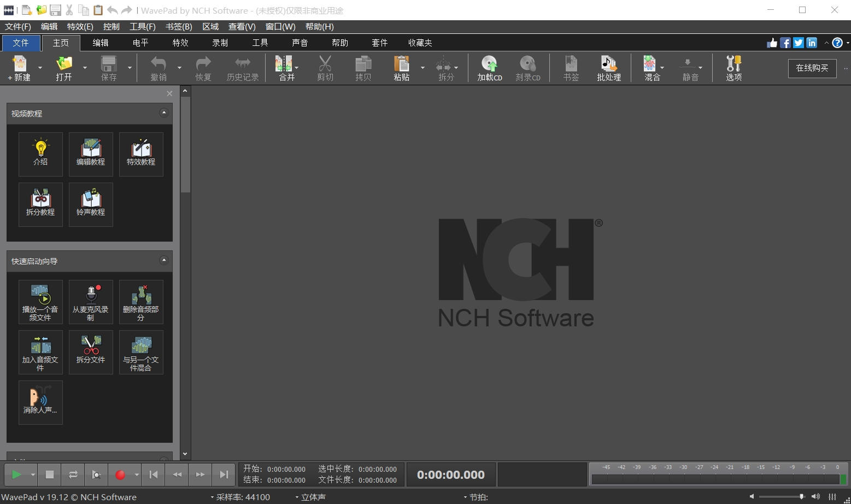Start the 加入音频文件 wizard
This screenshot has height=504, width=851.
40,352
